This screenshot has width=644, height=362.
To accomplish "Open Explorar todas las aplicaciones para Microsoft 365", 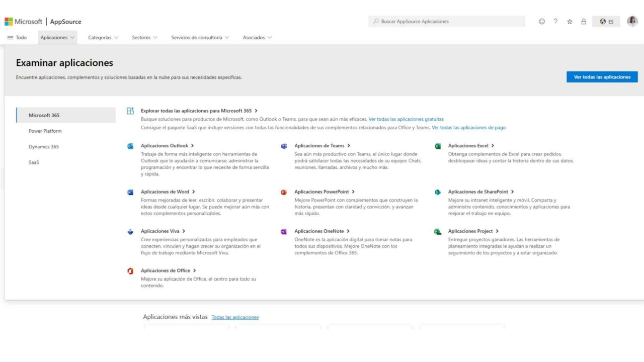I will click(x=199, y=111).
